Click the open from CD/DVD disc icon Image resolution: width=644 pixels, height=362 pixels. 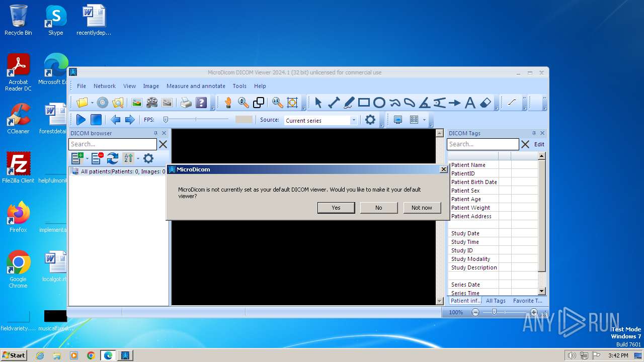pos(103,103)
